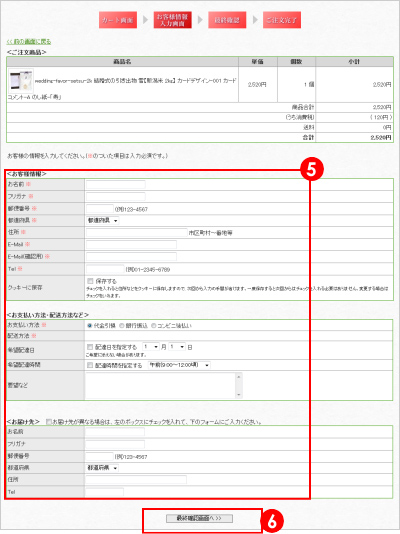Open the delivery day dropdown
This screenshot has width=400, height=534.
click(x=177, y=347)
